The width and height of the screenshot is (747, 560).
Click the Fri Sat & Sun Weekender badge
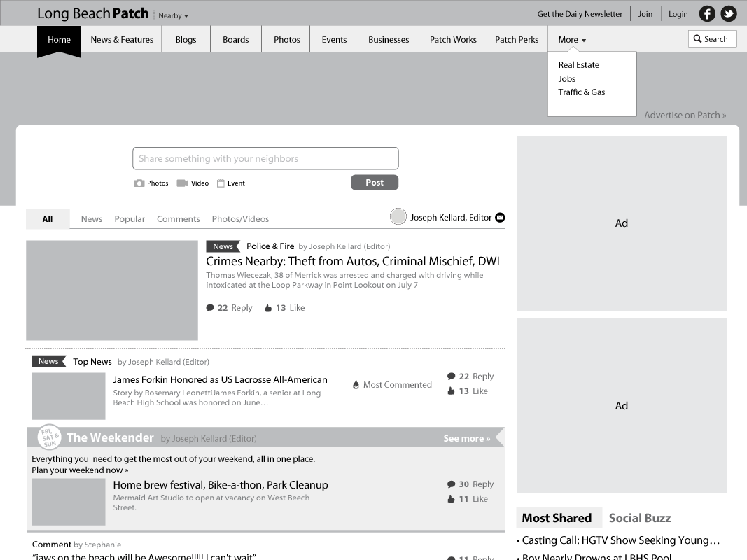click(x=50, y=437)
